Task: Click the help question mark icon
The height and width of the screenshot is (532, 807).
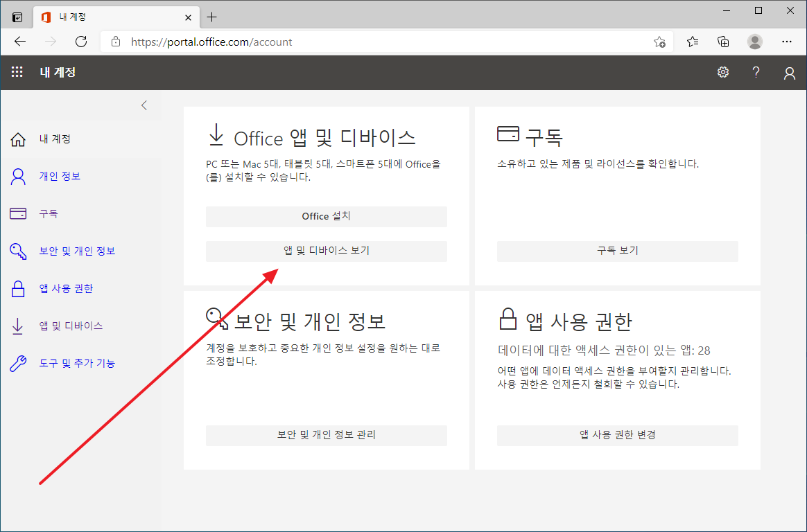Action: (x=756, y=73)
